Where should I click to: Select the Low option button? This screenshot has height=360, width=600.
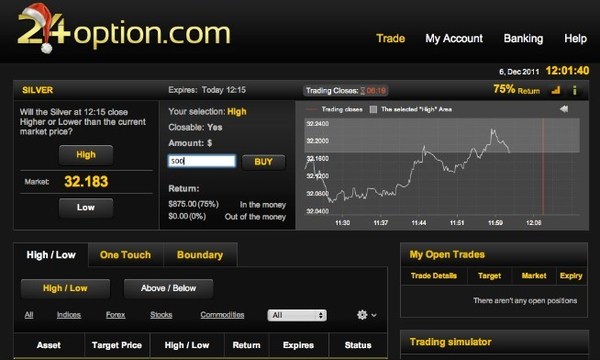click(86, 207)
